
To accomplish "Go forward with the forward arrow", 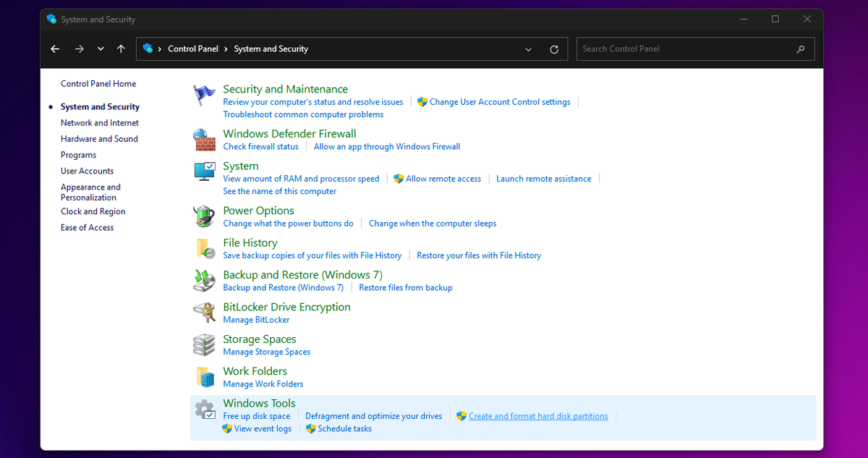I will click(80, 49).
